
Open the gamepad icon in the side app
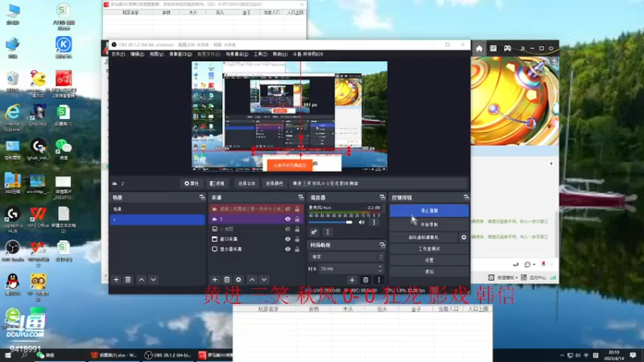coord(508,48)
